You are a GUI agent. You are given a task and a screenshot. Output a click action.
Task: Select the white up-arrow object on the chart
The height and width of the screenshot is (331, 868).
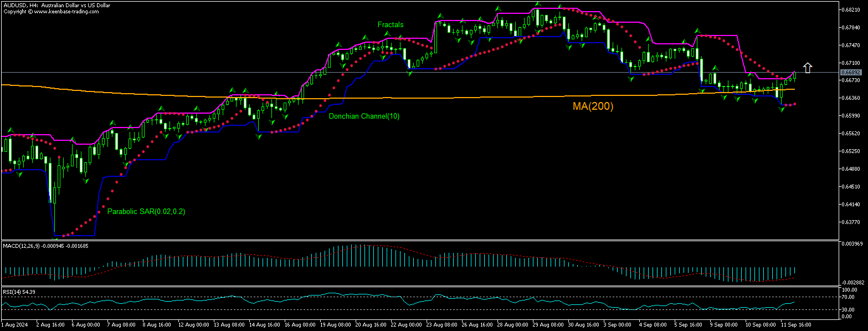coord(808,67)
